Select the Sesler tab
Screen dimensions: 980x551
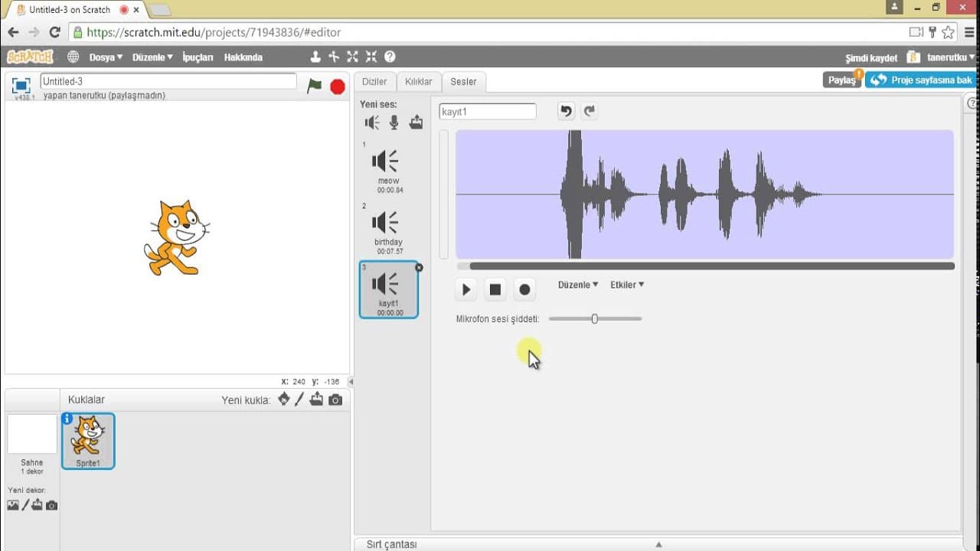463,82
